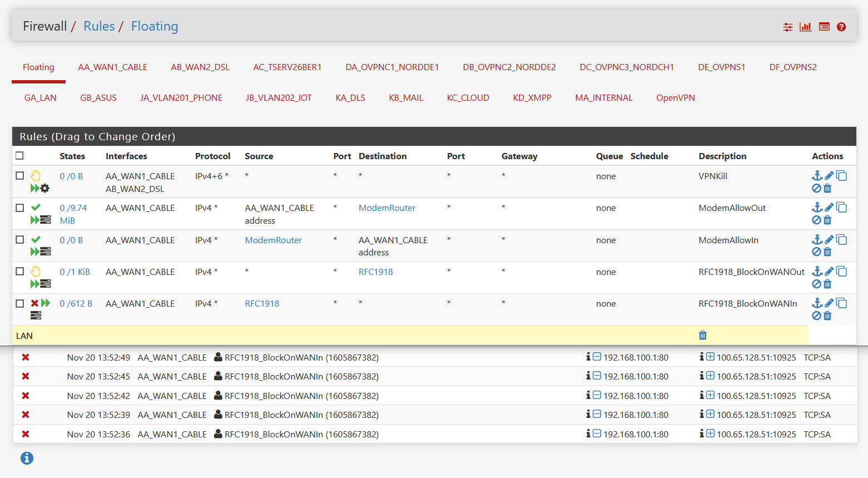Open the bar chart status icon in header
This screenshot has height=478, width=868.
[806, 27]
